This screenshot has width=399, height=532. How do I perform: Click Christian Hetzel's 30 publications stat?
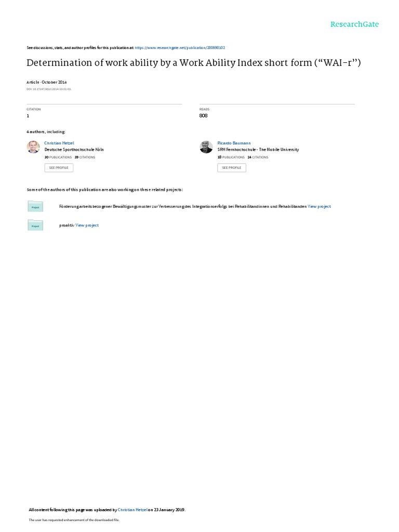[x=58, y=157]
